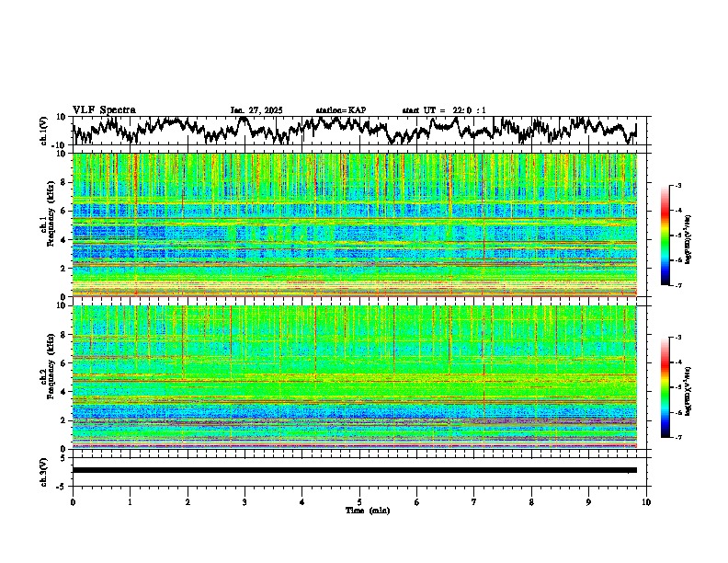
Task: Click the '3' tick on the time axis
Action: pos(245,502)
